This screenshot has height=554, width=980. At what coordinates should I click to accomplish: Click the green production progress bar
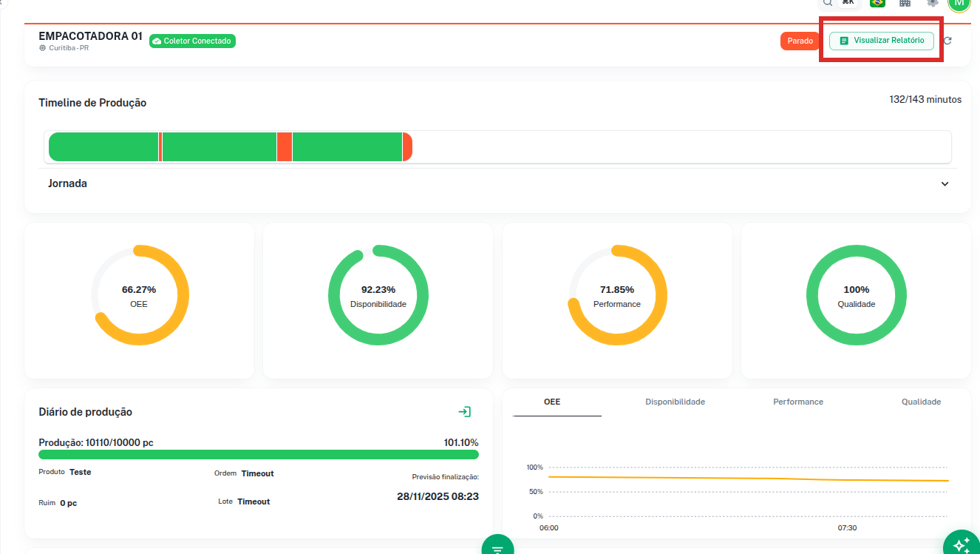tap(259, 455)
